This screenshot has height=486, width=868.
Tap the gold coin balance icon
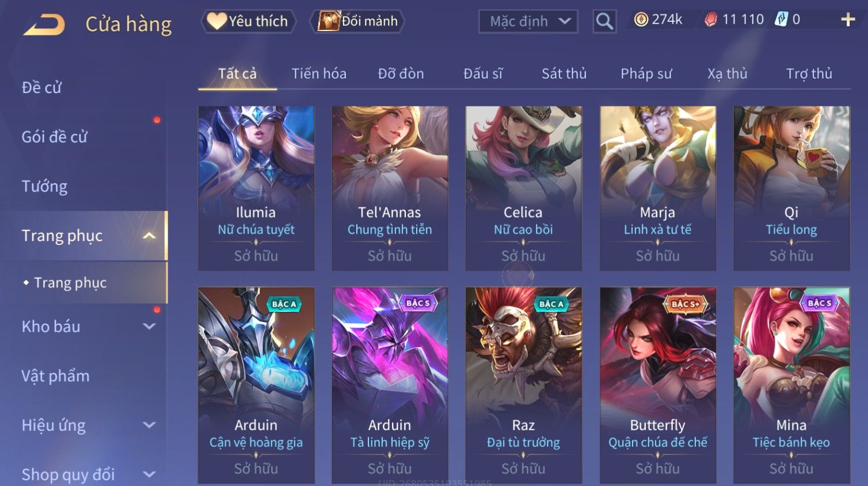[x=641, y=20]
